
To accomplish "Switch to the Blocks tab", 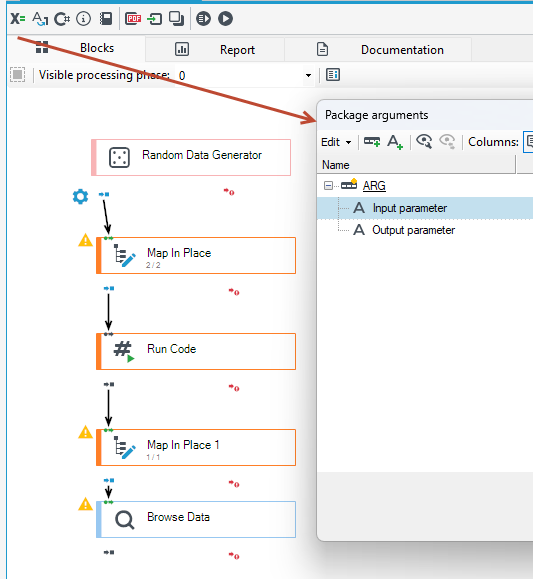I will click(77, 48).
